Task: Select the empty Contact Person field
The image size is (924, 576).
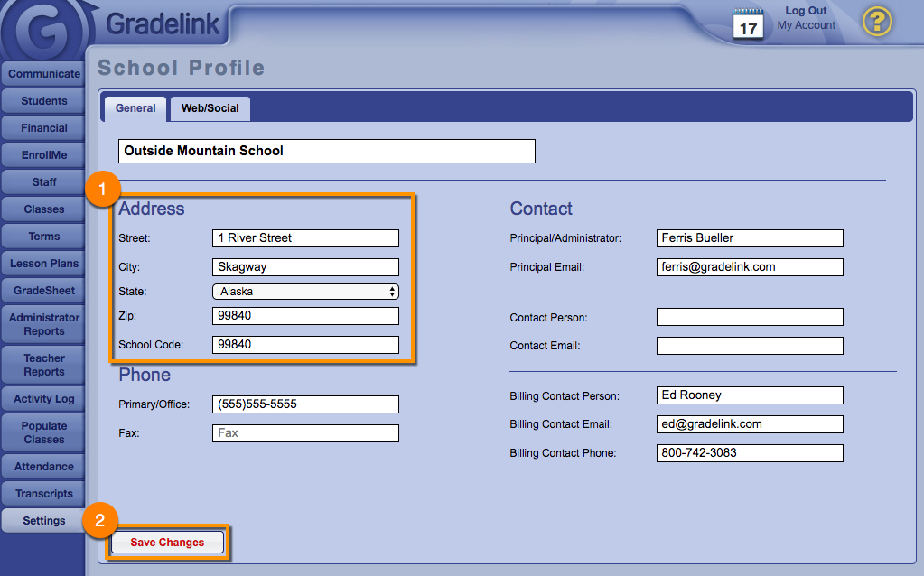Action: pos(750,317)
